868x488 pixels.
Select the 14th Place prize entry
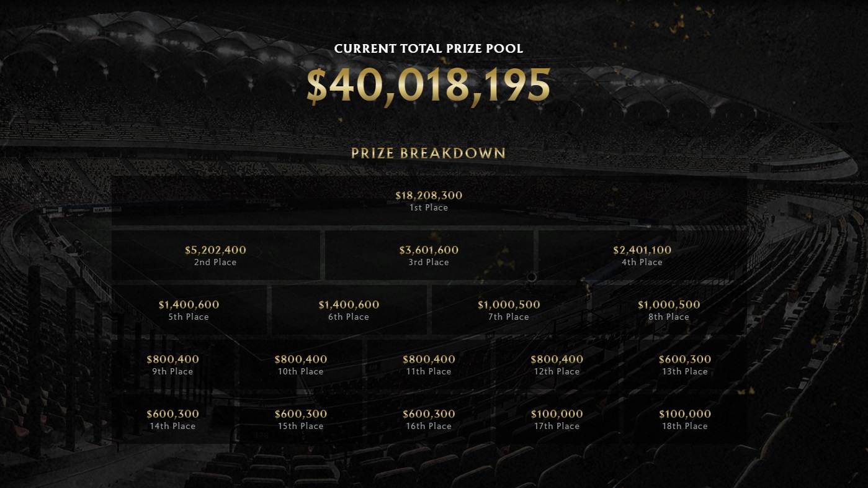click(172, 419)
